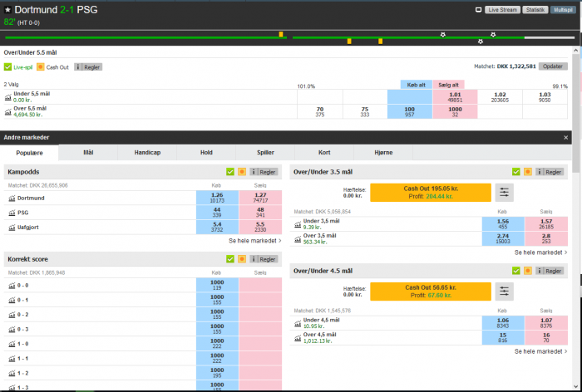The height and width of the screenshot is (392, 582).
Task: Open chart icon for Uafgjort row
Action: 12,228
